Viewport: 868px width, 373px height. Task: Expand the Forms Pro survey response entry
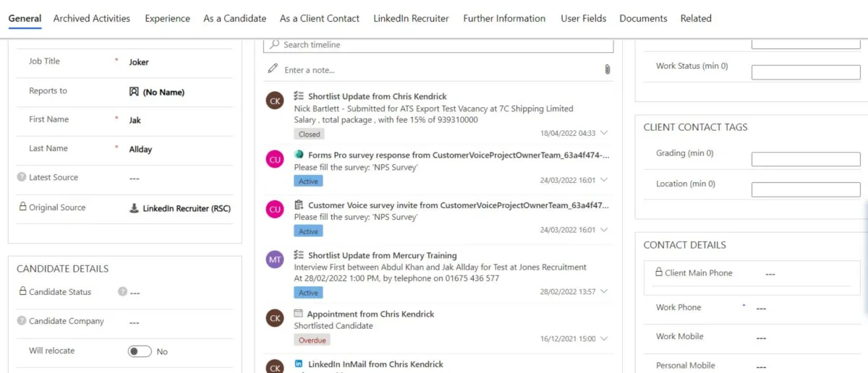click(x=604, y=180)
